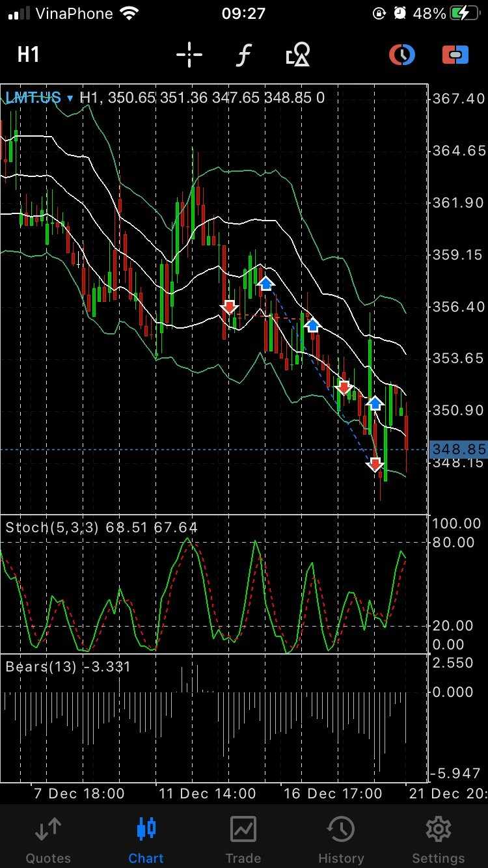The width and height of the screenshot is (488, 868).
Task: Enable the crosshair tool
Action: coord(189,55)
